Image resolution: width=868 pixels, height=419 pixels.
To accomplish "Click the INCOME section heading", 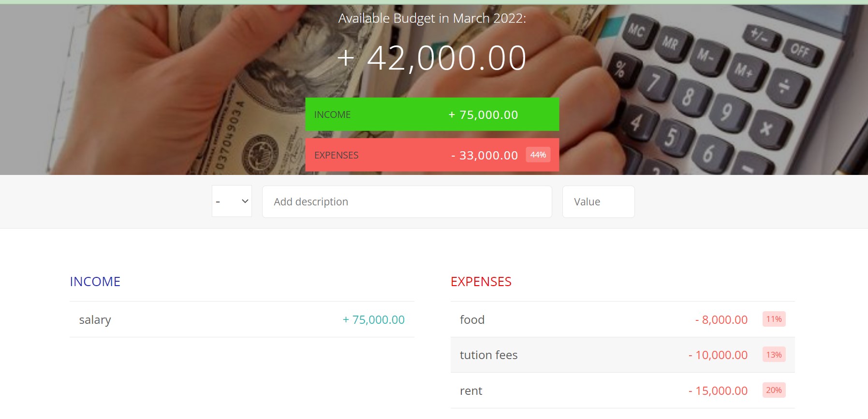I will coord(95,281).
